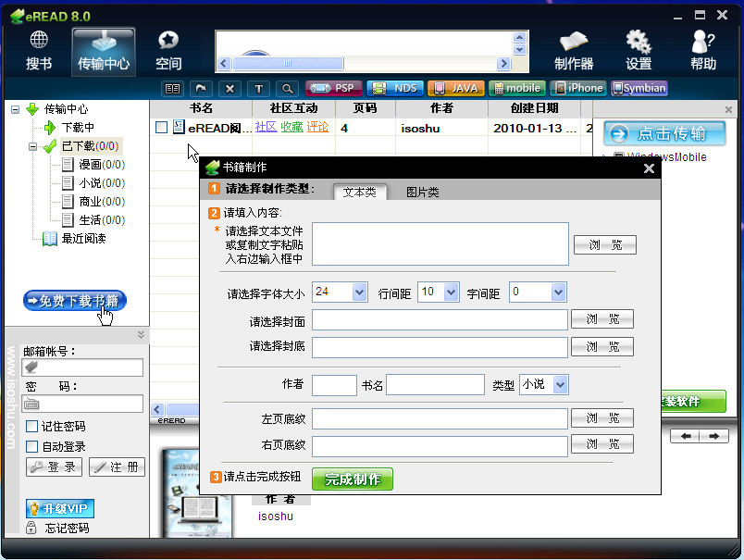Screen dimensions: 744x560
Task: Open the 收藏 favorite link
Action: click(291, 127)
